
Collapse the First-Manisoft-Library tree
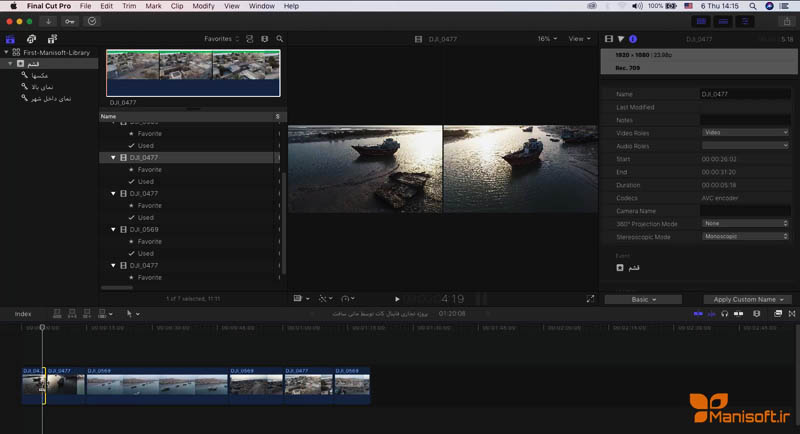point(6,52)
